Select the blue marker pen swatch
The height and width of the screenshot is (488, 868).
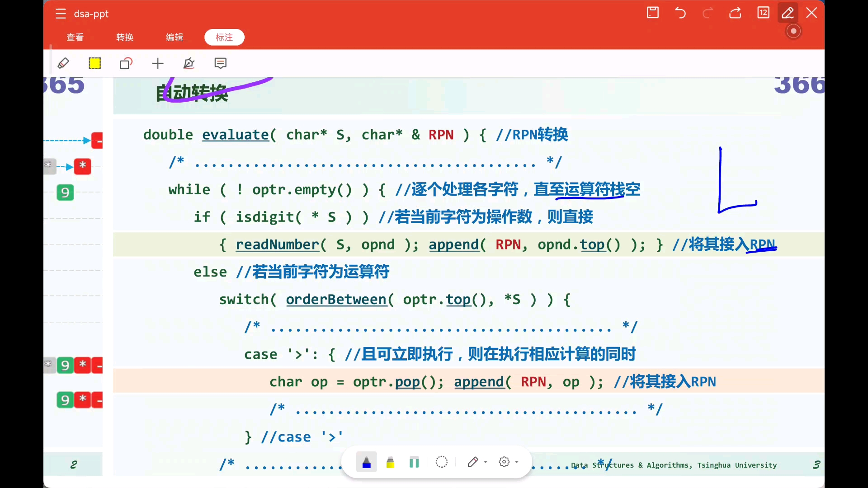(x=367, y=462)
